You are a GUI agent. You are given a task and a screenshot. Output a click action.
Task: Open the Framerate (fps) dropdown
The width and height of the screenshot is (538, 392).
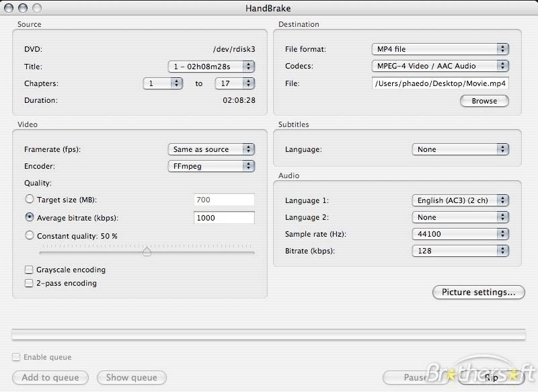click(211, 149)
